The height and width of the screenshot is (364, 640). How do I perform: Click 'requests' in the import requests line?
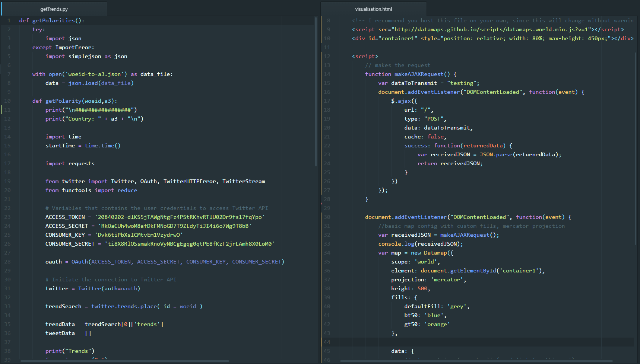82,163
